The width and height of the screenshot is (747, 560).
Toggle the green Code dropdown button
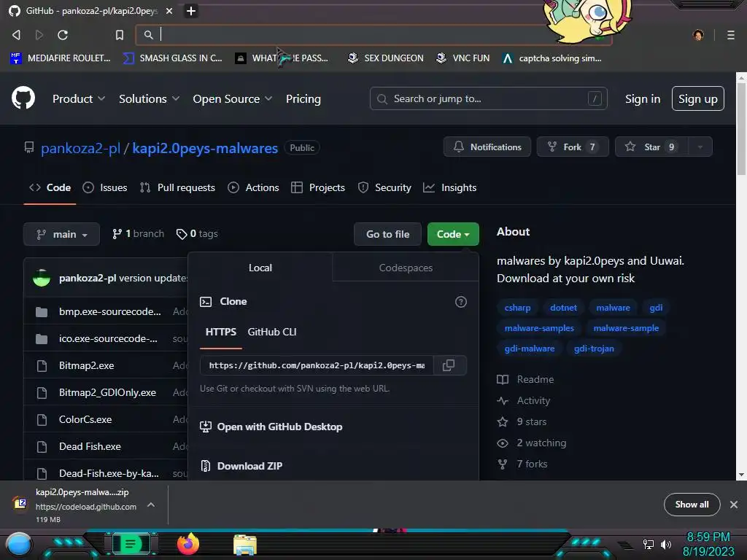[453, 234]
